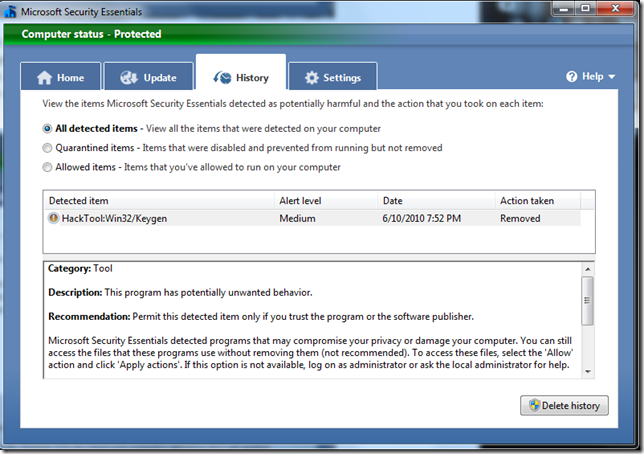Open the Settings tab

click(333, 76)
